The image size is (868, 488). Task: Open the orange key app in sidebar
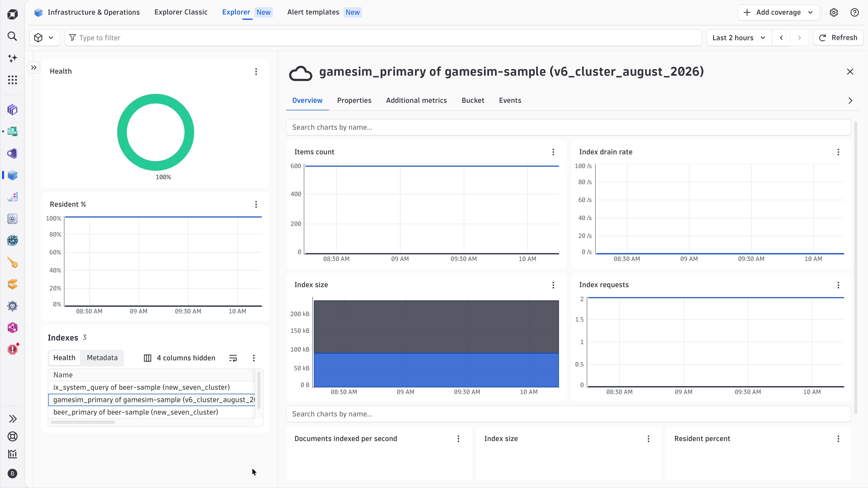12,262
